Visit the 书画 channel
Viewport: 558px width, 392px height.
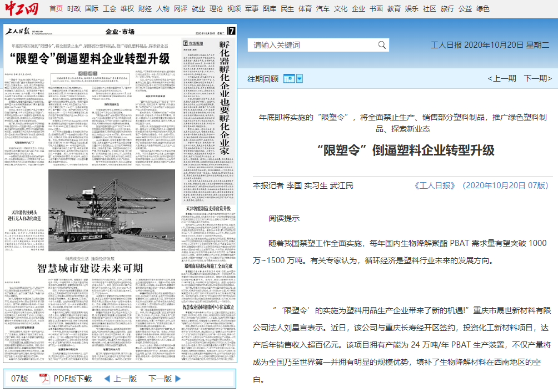click(376, 8)
